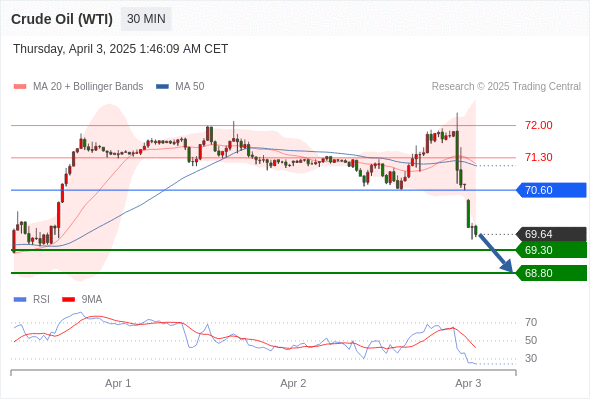The width and height of the screenshot is (590, 400).
Task: Select the 69.64 current price tag
Action: tap(551, 234)
